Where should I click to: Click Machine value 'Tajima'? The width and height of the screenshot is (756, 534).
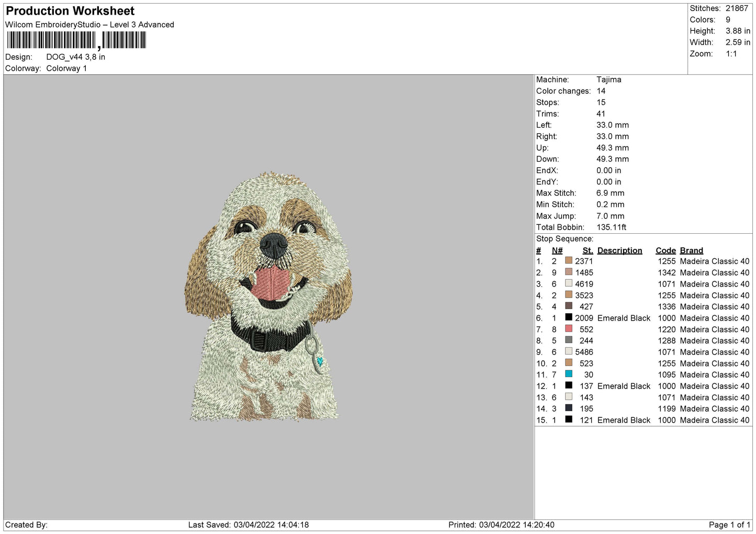[609, 79]
